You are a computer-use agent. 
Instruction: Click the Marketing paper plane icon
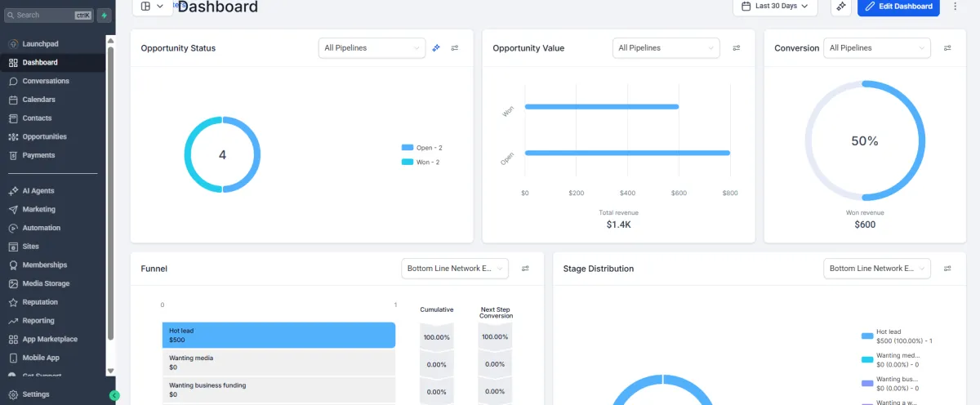13,209
